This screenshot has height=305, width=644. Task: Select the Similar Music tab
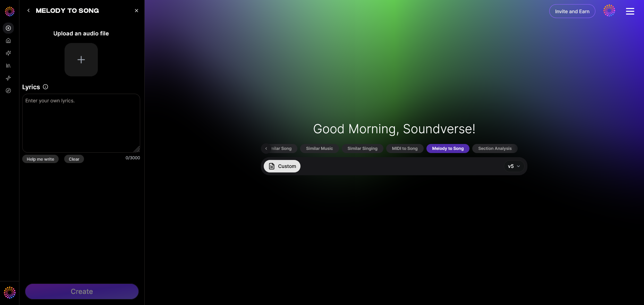coord(320,149)
